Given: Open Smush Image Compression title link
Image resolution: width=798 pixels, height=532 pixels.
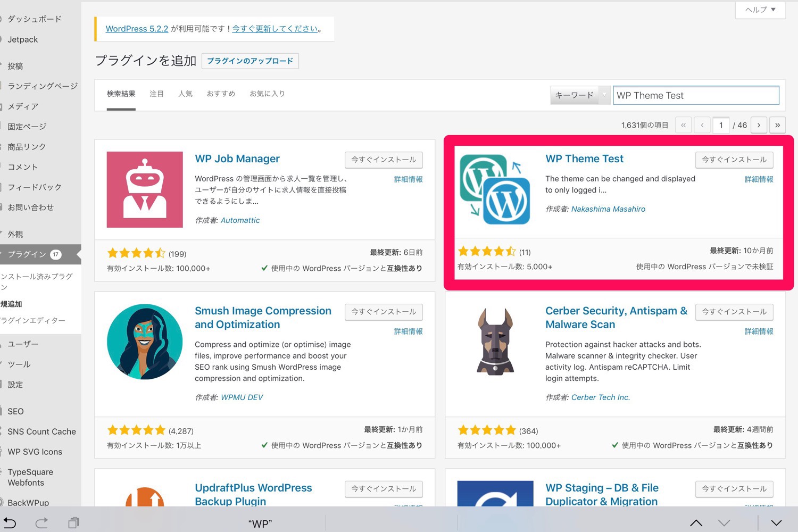Looking at the screenshot, I should pos(263,318).
